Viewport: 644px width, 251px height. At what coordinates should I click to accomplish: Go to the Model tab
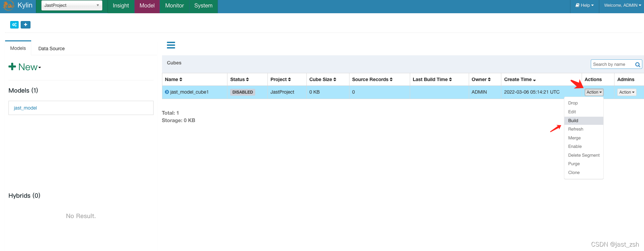click(147, 6)
